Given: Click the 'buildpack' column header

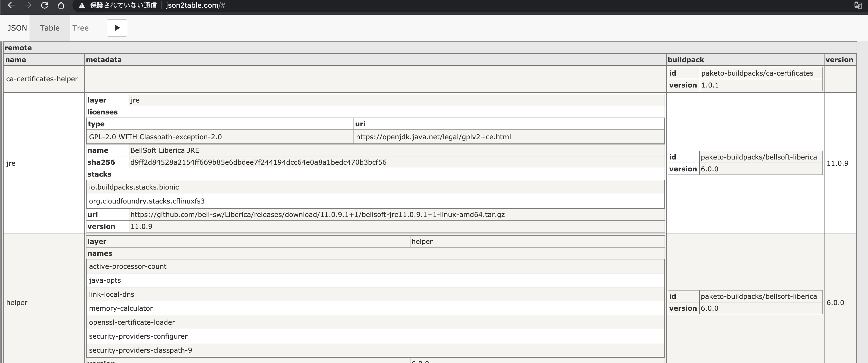Looking at the screenshot, I should point(745,60).
